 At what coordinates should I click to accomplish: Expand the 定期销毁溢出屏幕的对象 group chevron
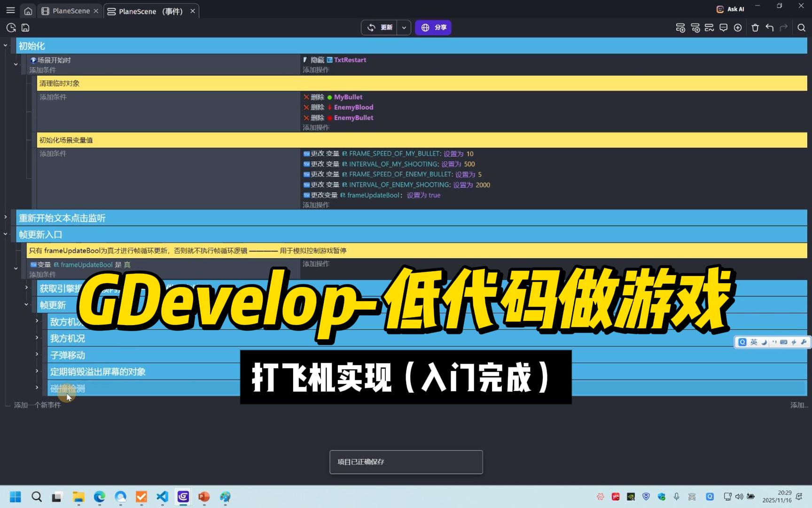click(x=37, y=371)
